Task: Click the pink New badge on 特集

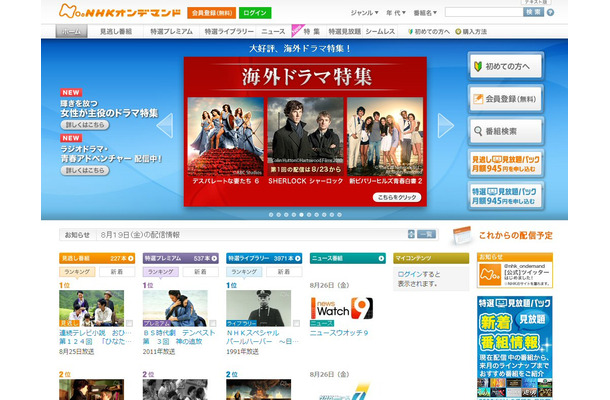Action: tap(298, 30)
